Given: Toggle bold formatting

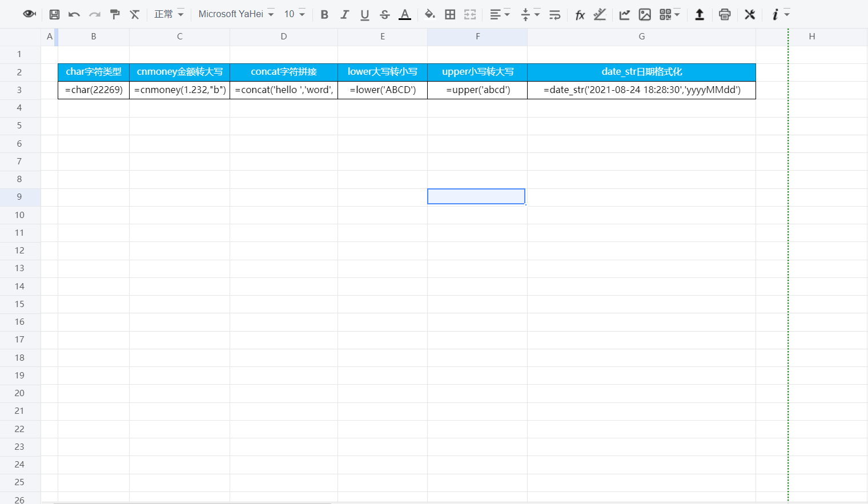Looking at the screenshot, I should point(324,14).
